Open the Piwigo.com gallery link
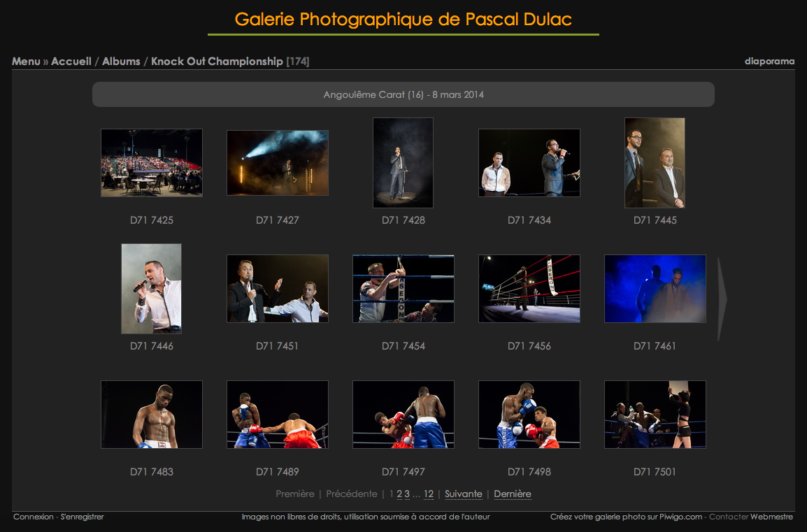The height and width of the screenshot is (532, 807). pos(680,517)
